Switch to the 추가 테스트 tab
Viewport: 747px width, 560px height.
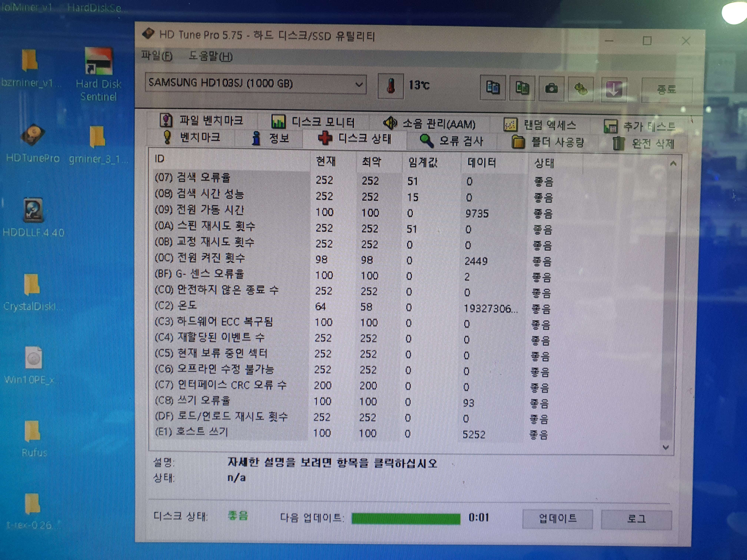[640, 127]
